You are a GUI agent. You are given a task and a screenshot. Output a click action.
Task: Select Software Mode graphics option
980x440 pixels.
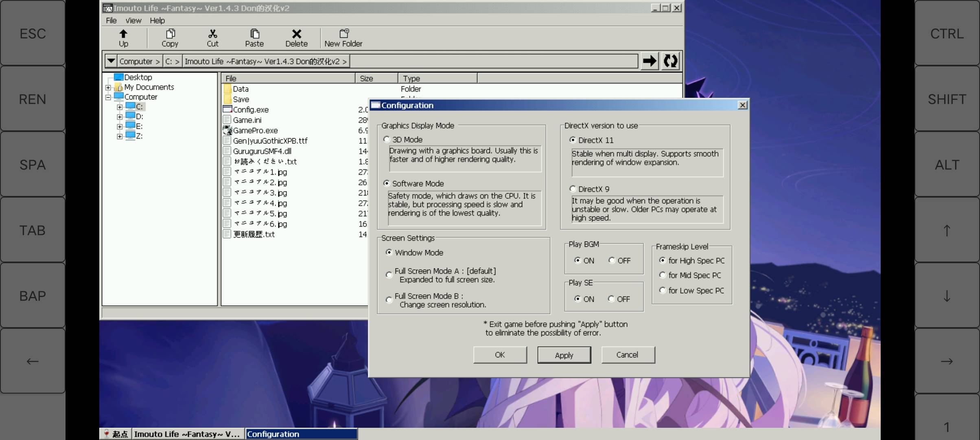[386, 183]
